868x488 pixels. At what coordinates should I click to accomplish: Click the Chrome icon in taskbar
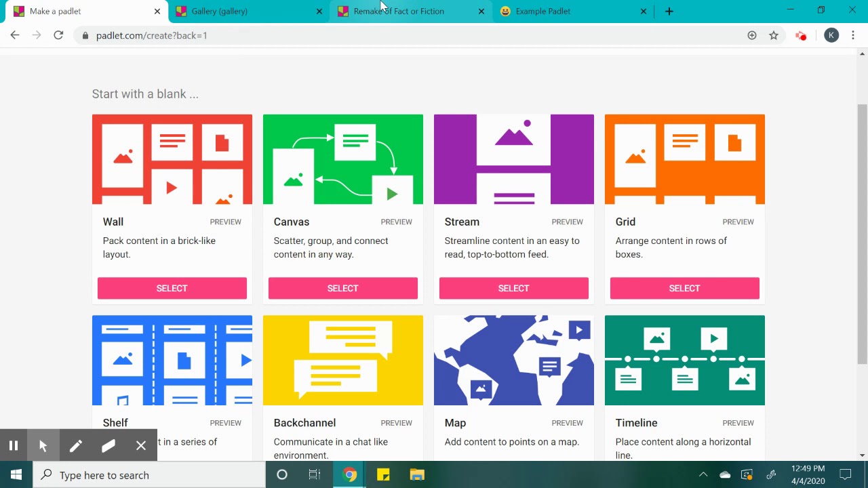pyautogui.click(x=350, y=474)
